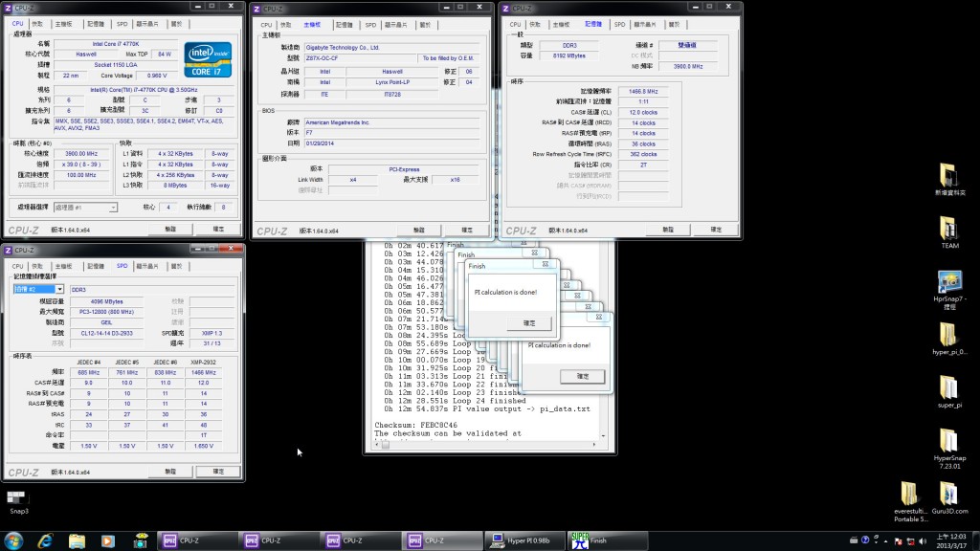980x551 pixels.
Task: Click the volume speaker tray icon
Action: [x=923, y=541]
